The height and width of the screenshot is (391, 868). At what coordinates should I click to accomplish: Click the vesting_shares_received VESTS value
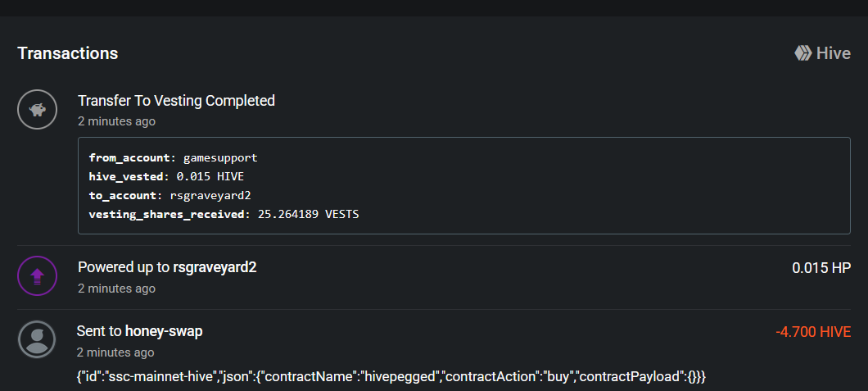[309, 214]
